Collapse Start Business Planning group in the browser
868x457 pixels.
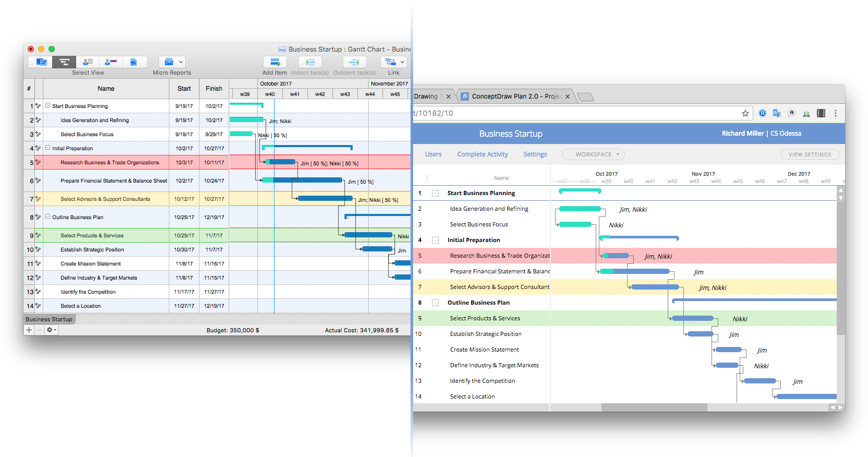[x=435, y=193]
